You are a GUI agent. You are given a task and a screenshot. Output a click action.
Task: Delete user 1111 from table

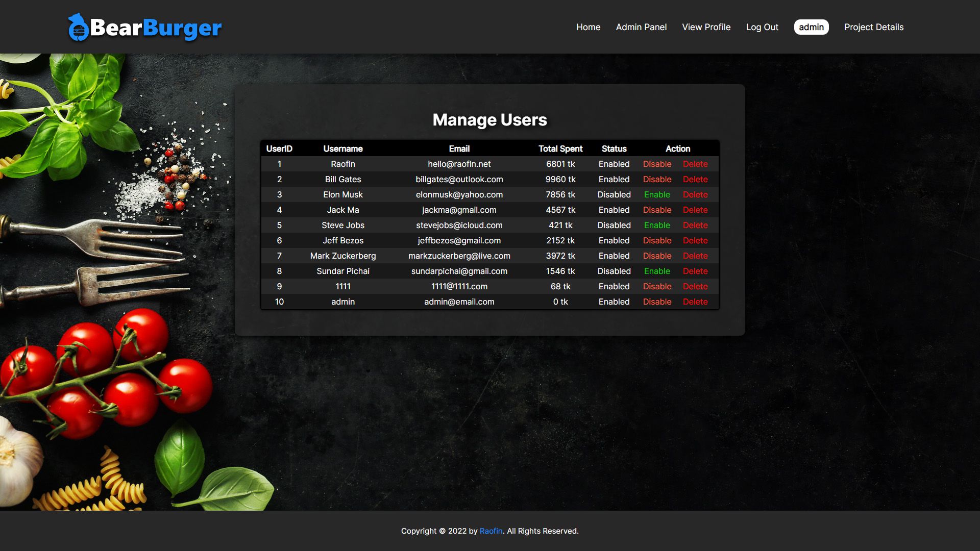click(x=695, y=286)
